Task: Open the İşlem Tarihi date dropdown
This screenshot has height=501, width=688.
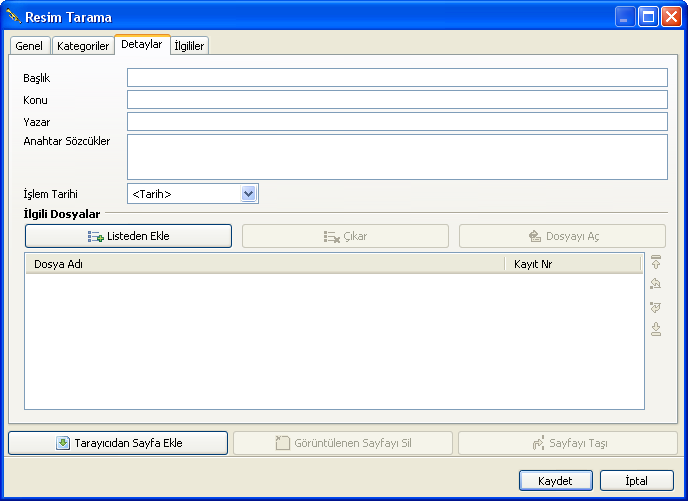Action: pos(249,194)
